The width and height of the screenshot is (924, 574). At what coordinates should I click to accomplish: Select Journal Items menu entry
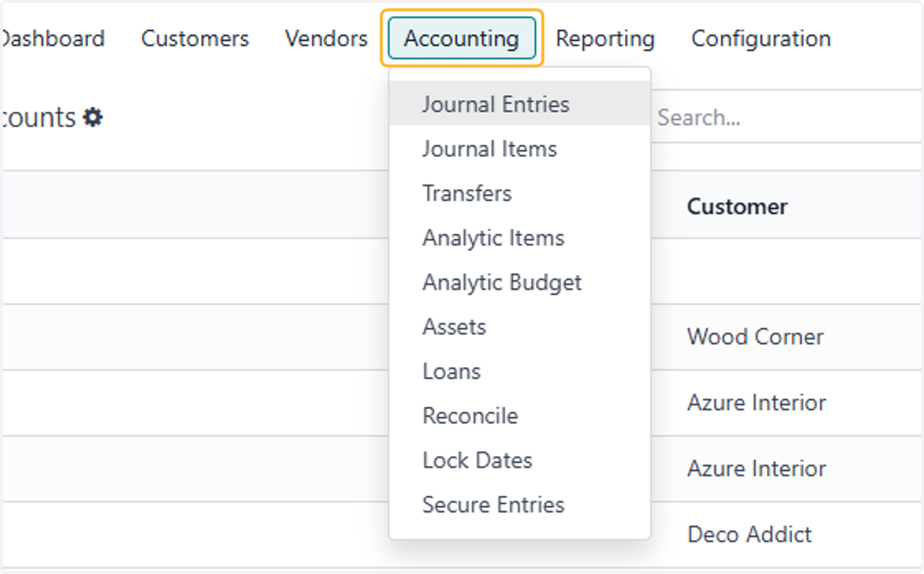click(x=520, y=149)
